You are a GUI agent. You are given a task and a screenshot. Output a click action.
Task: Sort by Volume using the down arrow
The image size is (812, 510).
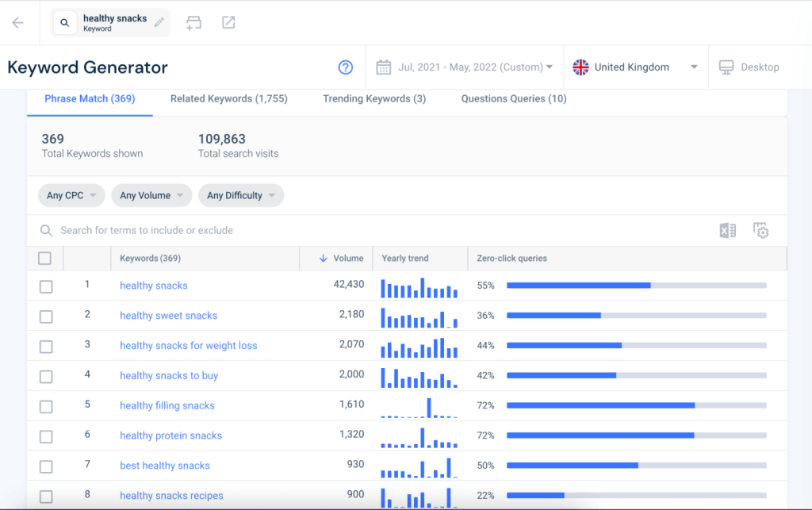tap(324, 258)
